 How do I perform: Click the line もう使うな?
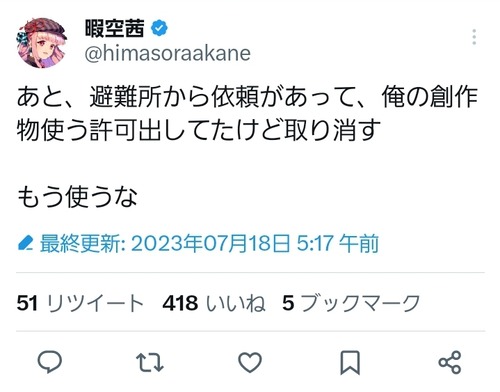(77, 197)
